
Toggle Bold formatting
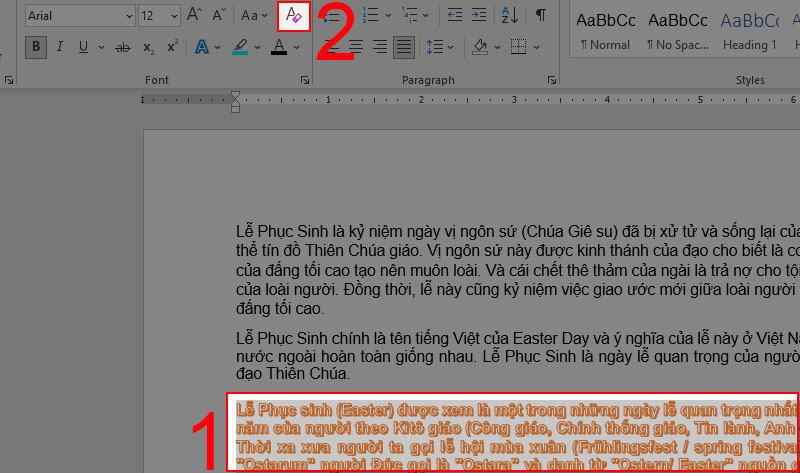[x=37, y=47]
